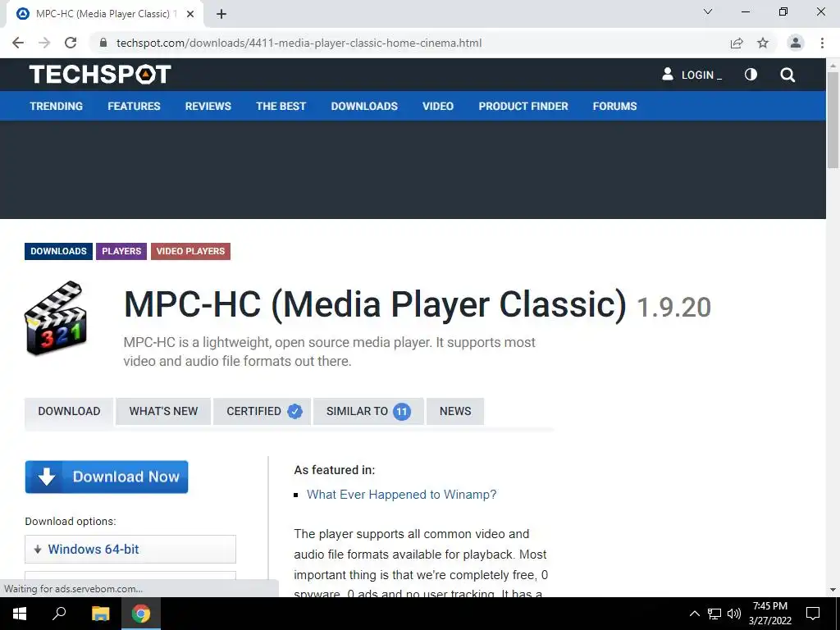Click the Chrome taskbar icon
The height and width of the screenshot is (630, 840).
tap(141, 614)
